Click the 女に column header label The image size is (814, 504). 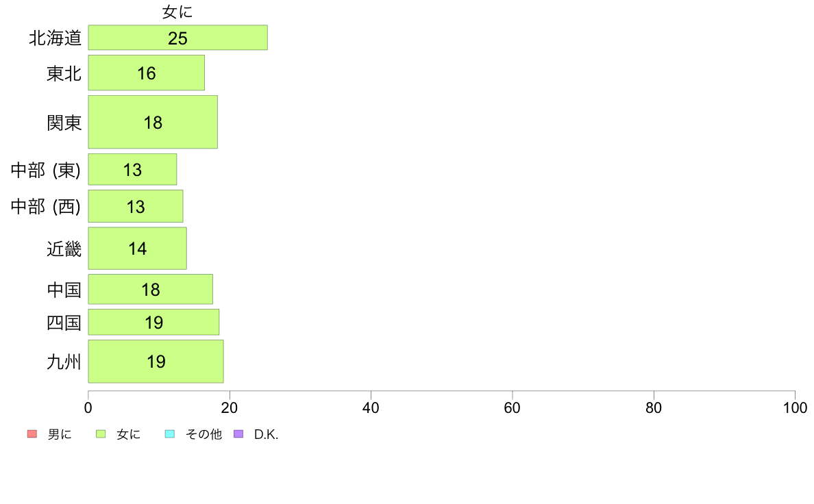tap(177, 12)
